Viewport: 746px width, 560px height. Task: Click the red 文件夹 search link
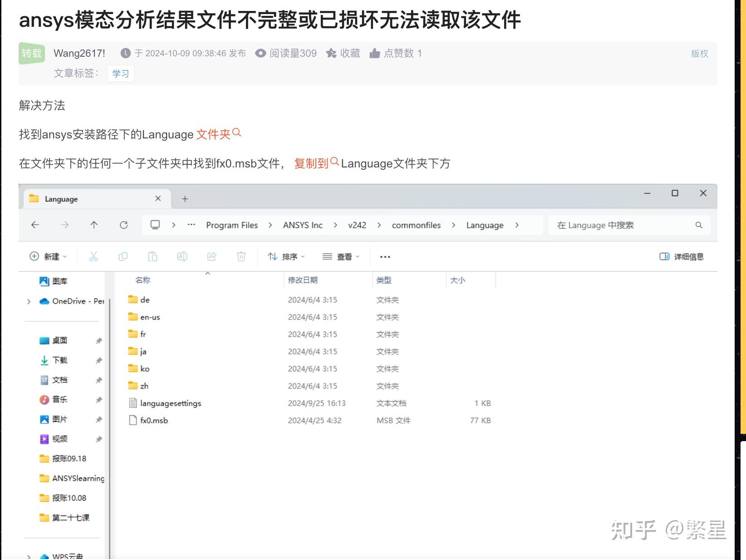[218, 134]
